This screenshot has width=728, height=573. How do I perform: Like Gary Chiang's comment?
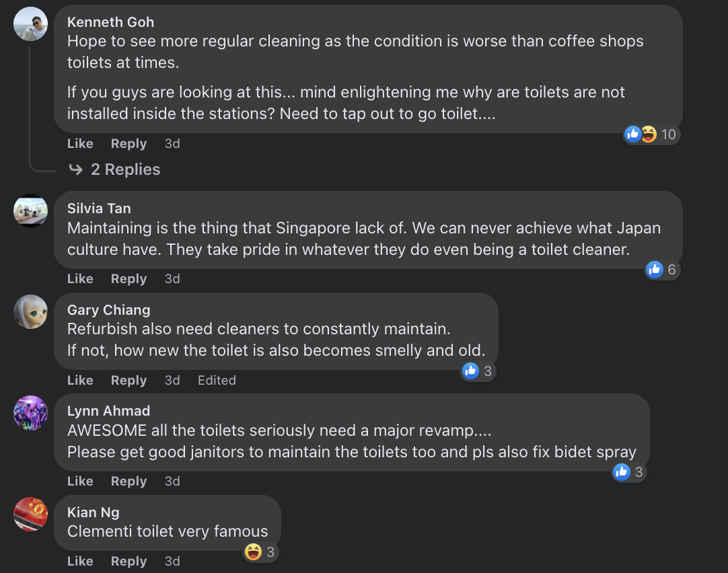pyautogui.click(x=80, y=381)
